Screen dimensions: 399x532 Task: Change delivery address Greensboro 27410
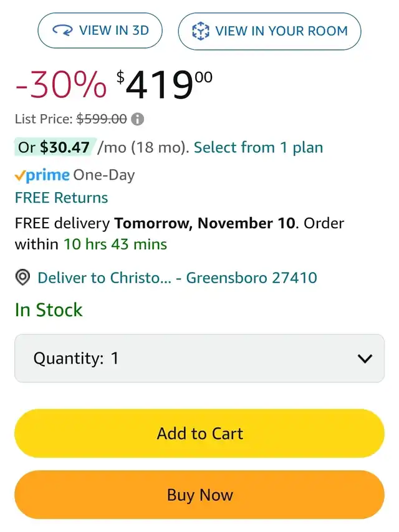tap(177, 278)
